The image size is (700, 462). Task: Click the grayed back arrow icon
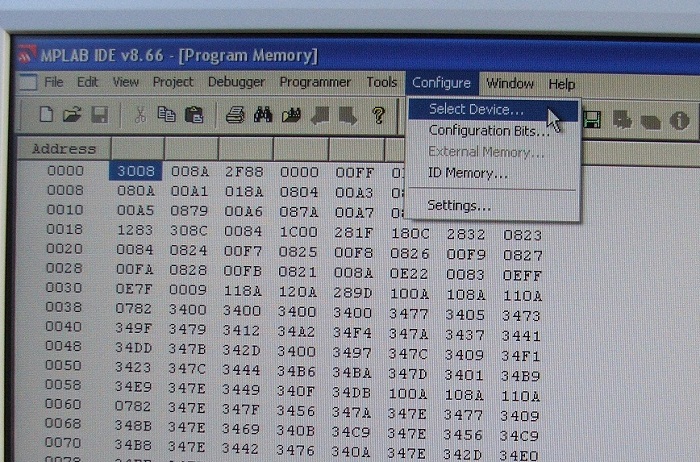click(320, 116)
